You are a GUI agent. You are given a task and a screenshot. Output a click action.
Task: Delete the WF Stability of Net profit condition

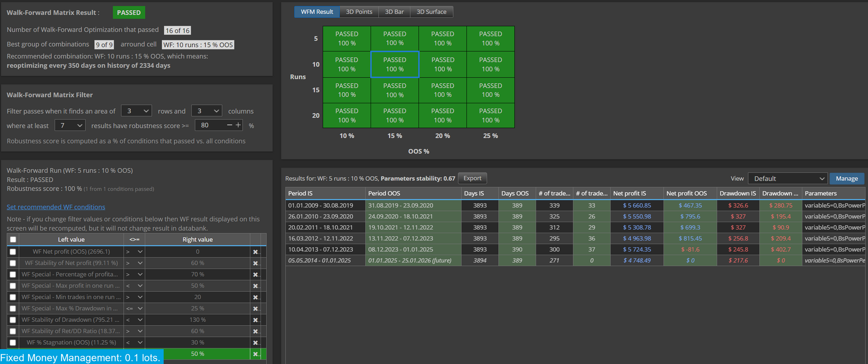pyautogui.click(x=255, y=263)
